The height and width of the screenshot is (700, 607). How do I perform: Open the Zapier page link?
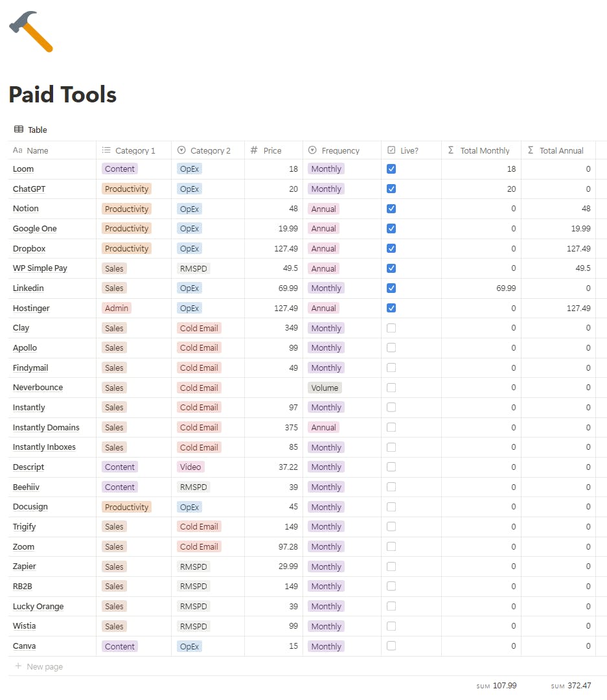click(24, 566)
